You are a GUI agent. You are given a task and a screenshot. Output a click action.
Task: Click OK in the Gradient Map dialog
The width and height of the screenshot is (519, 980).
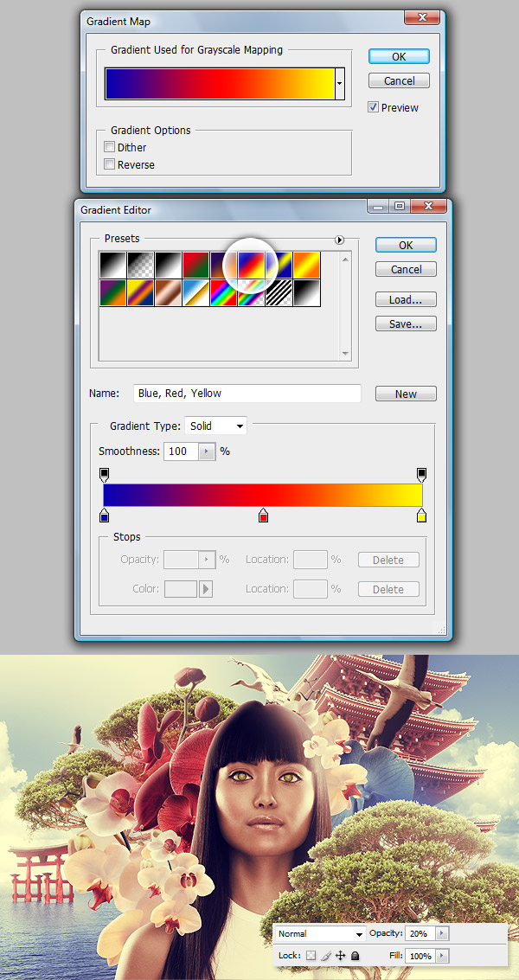399,56
